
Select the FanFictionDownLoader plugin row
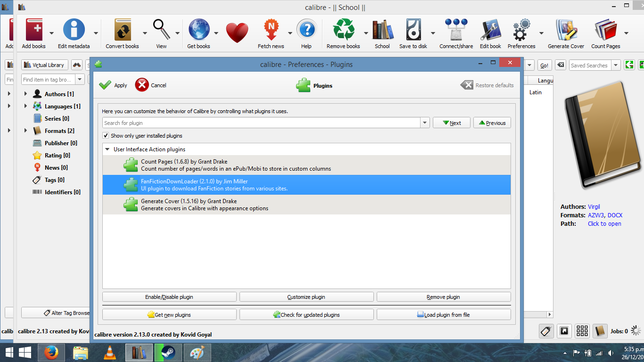[306, 185]
